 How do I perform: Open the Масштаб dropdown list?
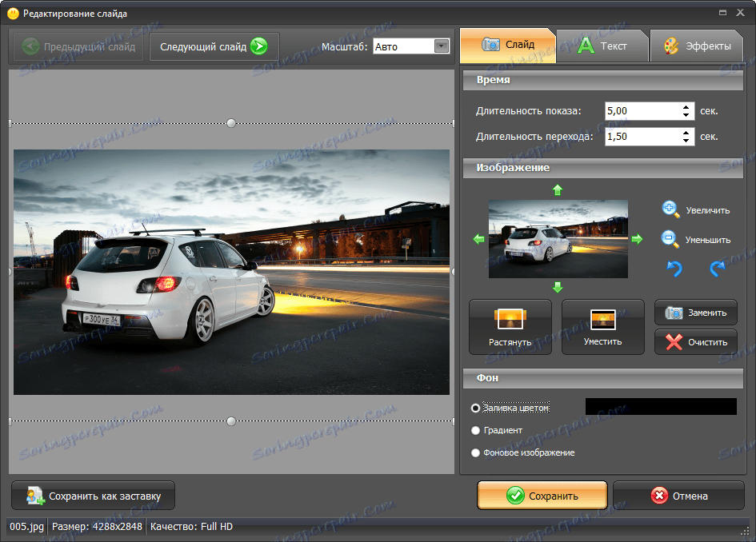tap(442, 46)
